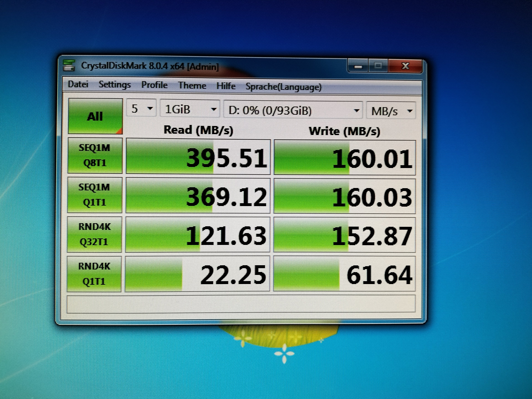
Task: Expand the 1GiB test size dropdown
Action: click(190, 110)
